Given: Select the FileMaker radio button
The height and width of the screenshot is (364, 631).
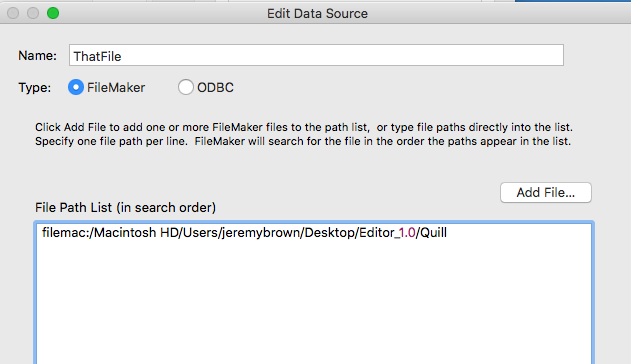Looking at the screenshot, I should coord(76,87).
